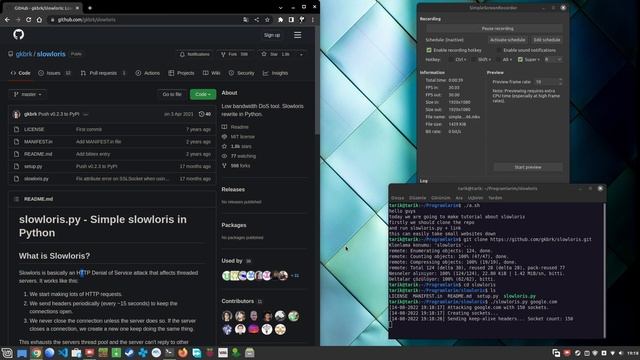
Task: Launch Chrome from the taskbar
Action: click(36, 353)
